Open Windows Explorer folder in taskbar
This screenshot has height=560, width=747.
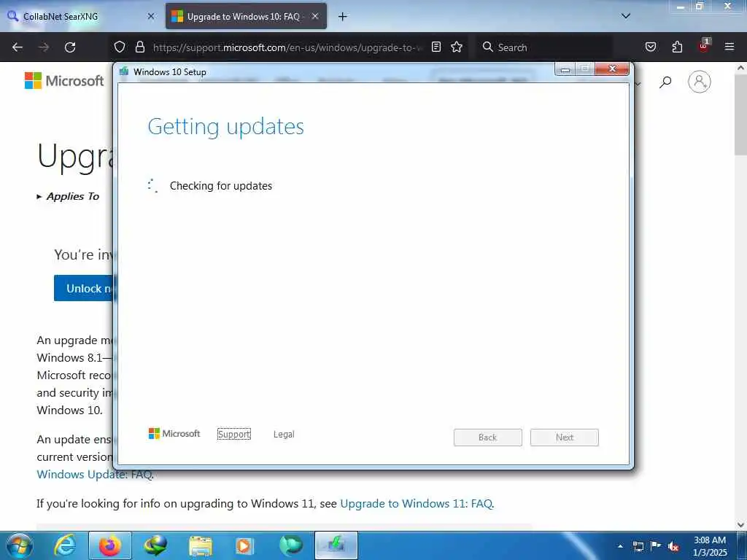(201, 545)
